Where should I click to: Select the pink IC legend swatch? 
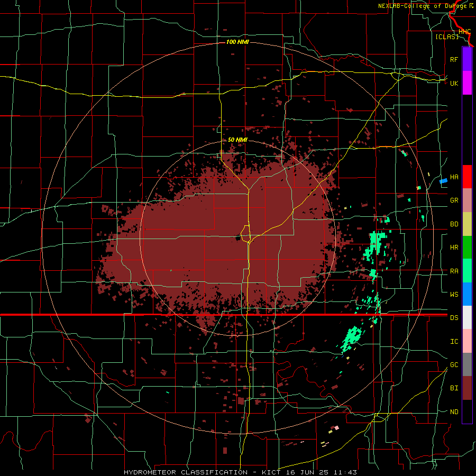point(467,341)
